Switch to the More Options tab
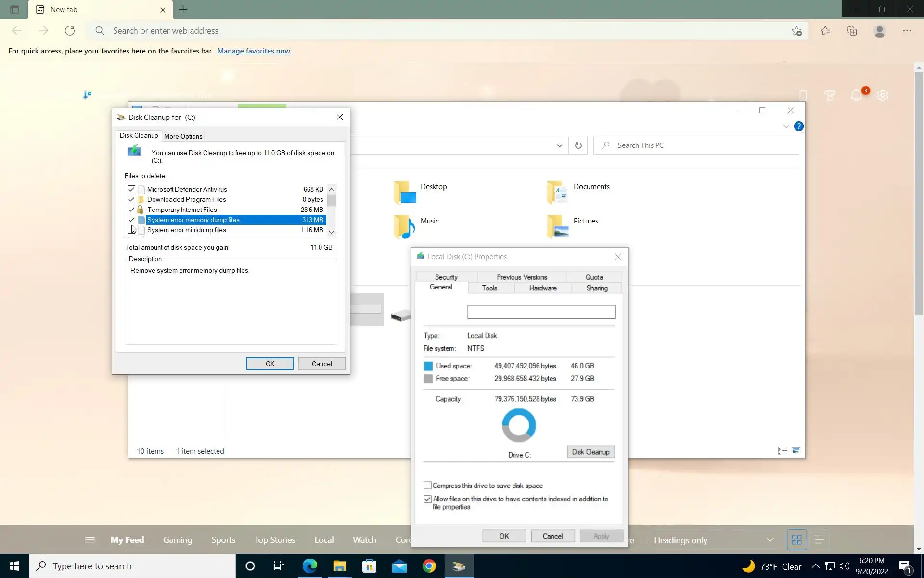Image resolution: width=924 pixels, height=578 pixels. coord(183,136)
